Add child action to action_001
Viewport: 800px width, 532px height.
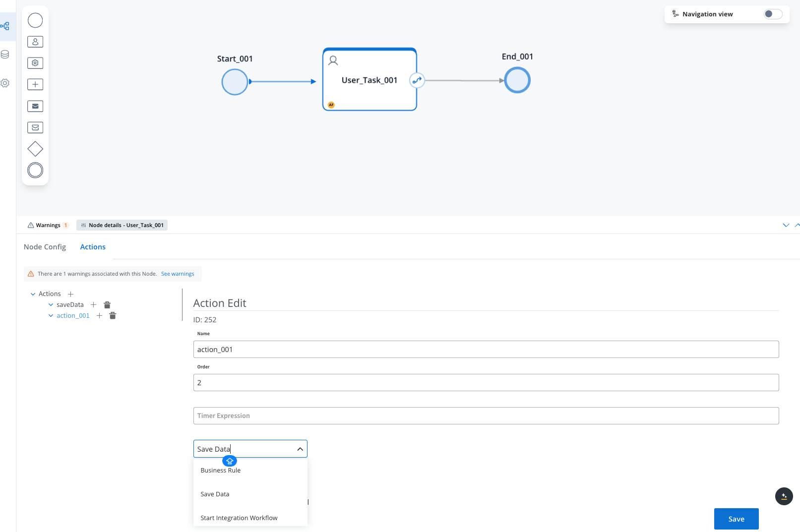click(x=99, y=316)
